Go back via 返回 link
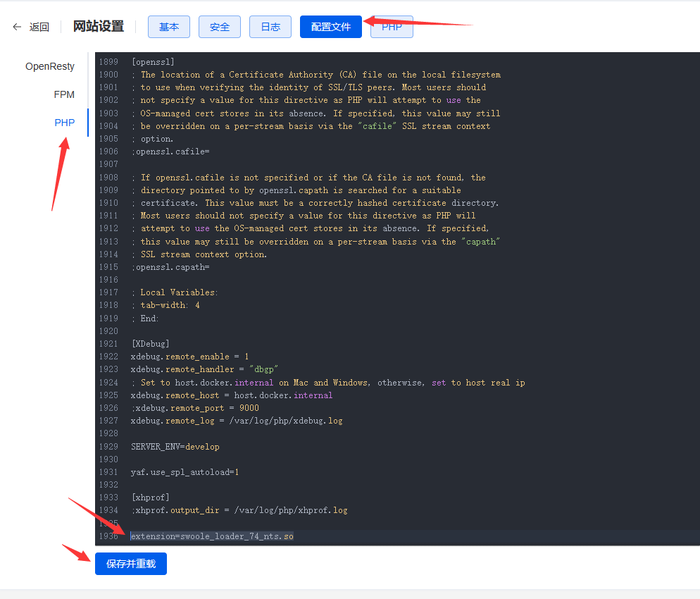This screenshot has width=700, height=599. [39, 27]
